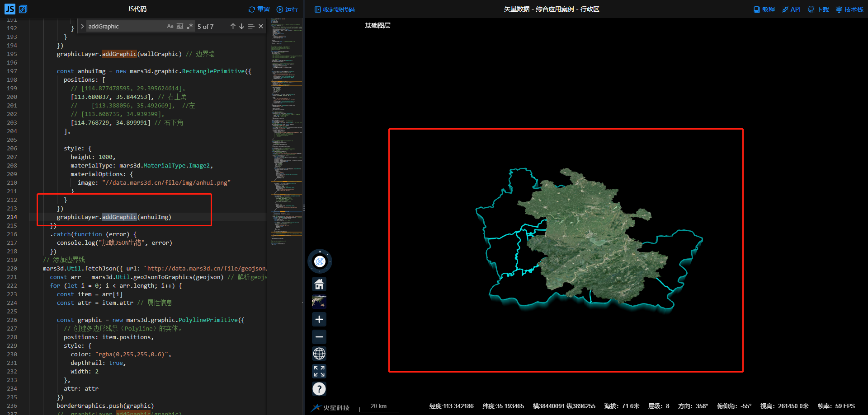
Task: Toggle Find in Selection option
Action: click(x=251, y=26)
